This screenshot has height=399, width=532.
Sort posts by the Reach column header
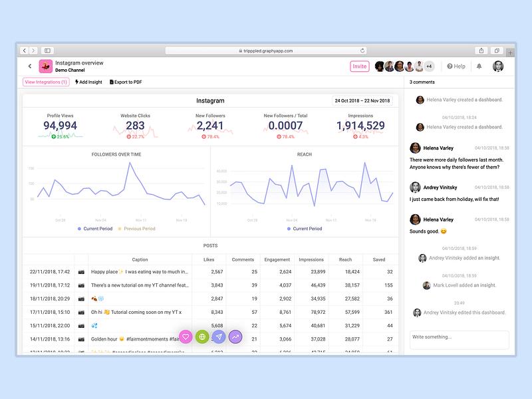(x=345, y=259)
